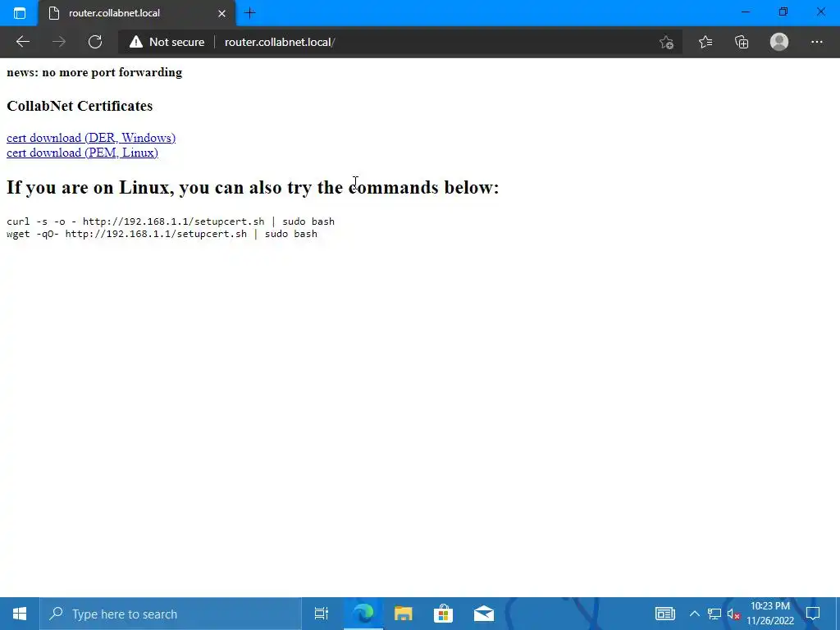
Task: Click the curl setupcert.sh command text
Action: coord(171,221)
